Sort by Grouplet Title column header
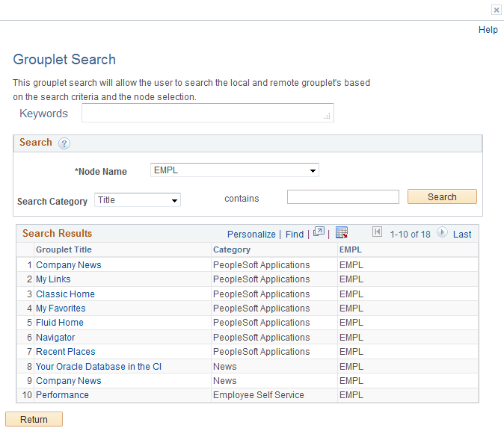This screenshot has height=431, width=504. [x=64, y=249]
